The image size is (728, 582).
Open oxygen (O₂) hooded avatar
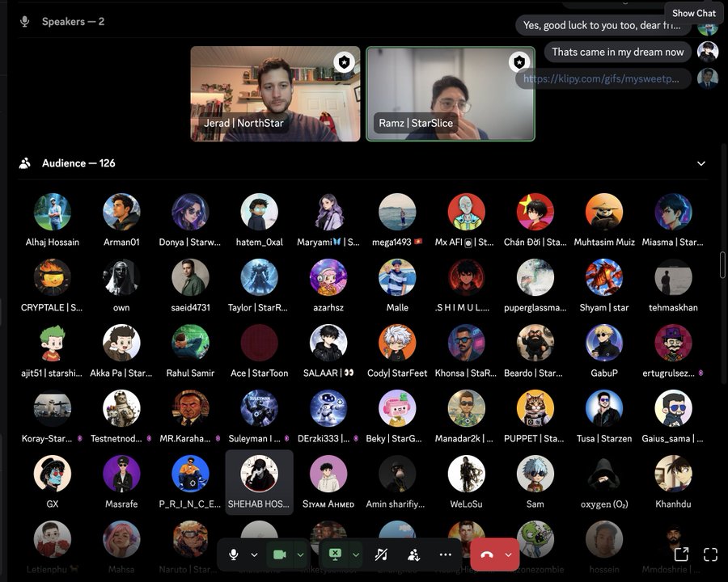point(604,474)
